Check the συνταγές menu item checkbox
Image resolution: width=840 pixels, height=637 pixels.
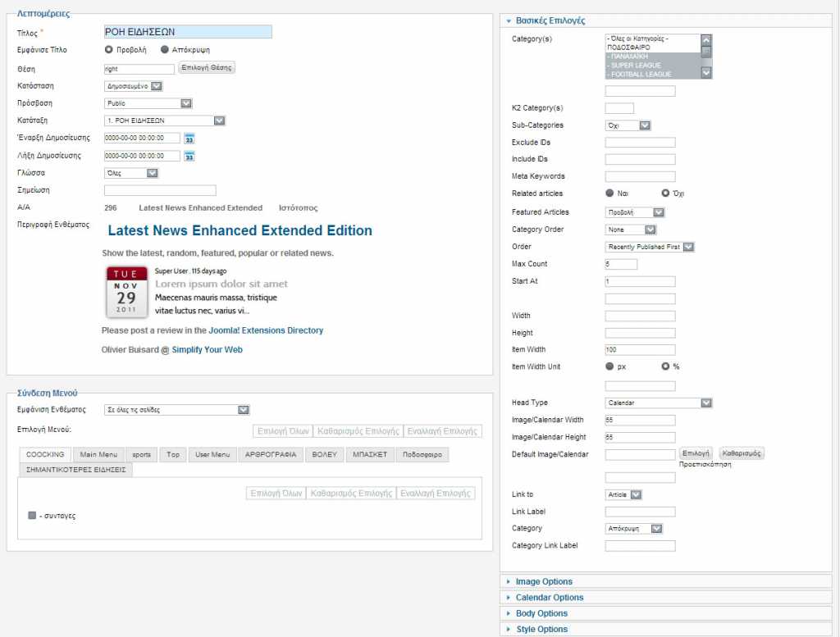[32, 516]
